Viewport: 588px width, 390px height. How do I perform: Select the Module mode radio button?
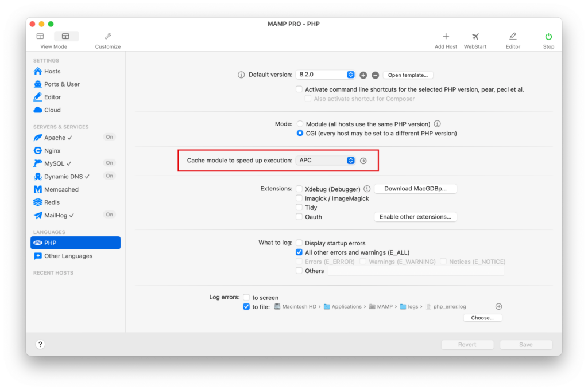tap(300, 124)
